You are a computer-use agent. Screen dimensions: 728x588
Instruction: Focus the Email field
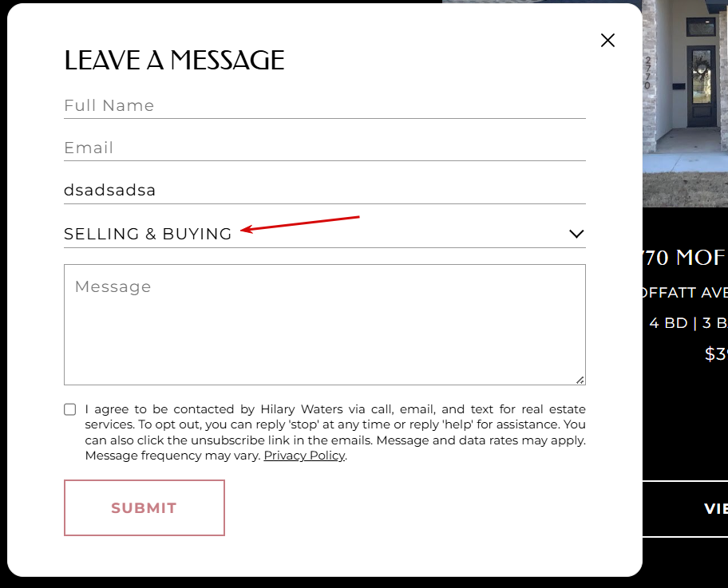pyautogui.click(x=325, y=148)
